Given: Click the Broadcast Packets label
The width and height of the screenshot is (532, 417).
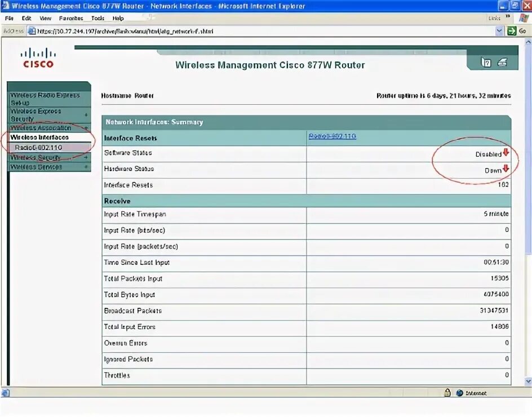Looking at the screenshot, I should point(132,310).
